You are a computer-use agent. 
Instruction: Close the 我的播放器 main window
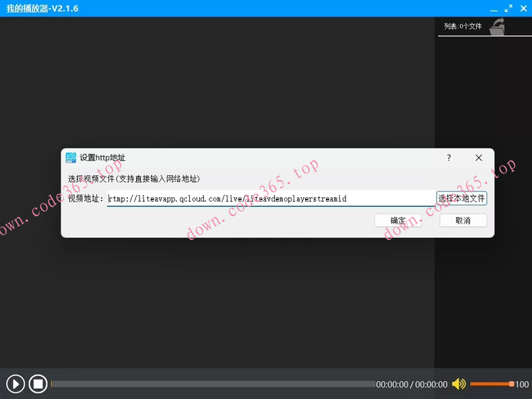coord(523,8)
